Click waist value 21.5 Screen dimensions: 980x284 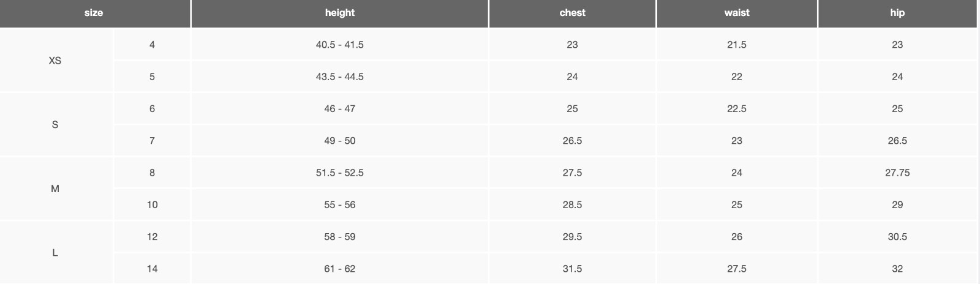click(x=736, y=45)
